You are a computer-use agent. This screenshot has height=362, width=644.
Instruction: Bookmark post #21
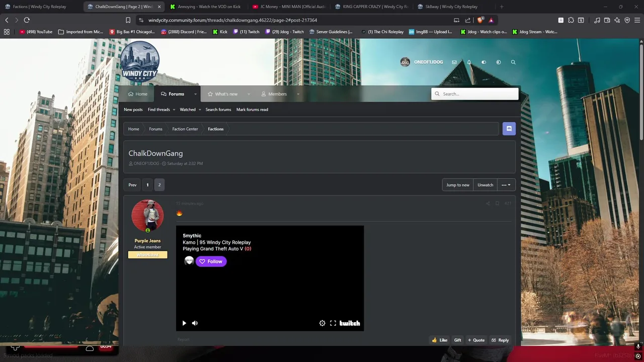(497, 204)
